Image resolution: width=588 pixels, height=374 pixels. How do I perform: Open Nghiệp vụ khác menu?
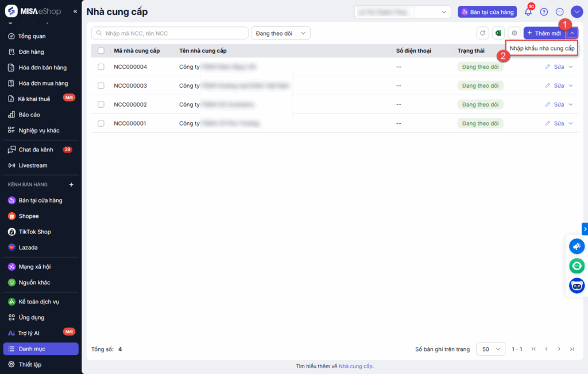[39, 130]
